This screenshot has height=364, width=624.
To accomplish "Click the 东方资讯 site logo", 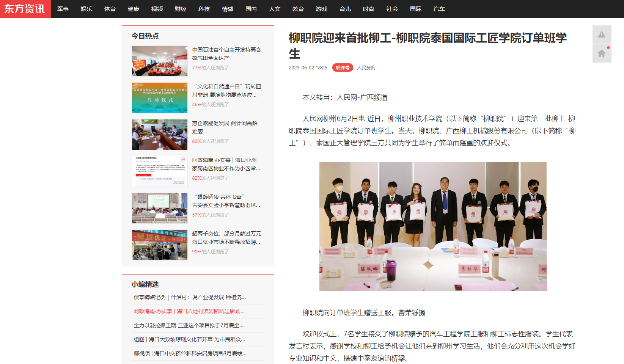I will coord(25,9).
